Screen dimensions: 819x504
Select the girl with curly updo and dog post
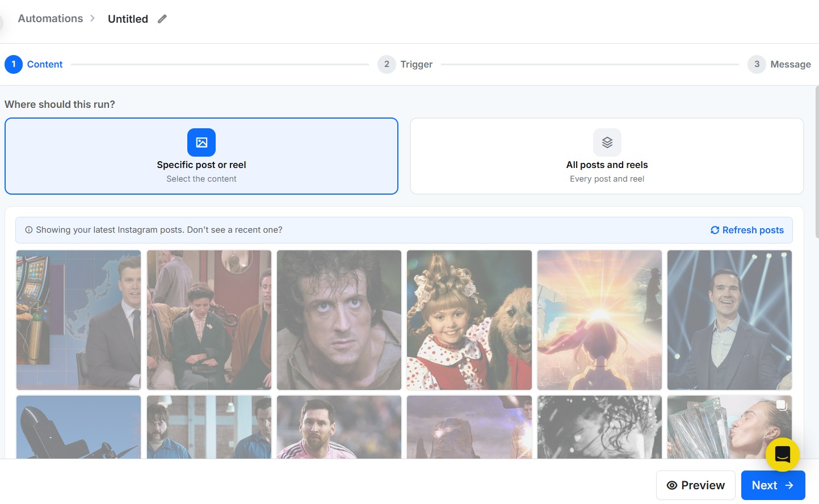pos(469,320)
